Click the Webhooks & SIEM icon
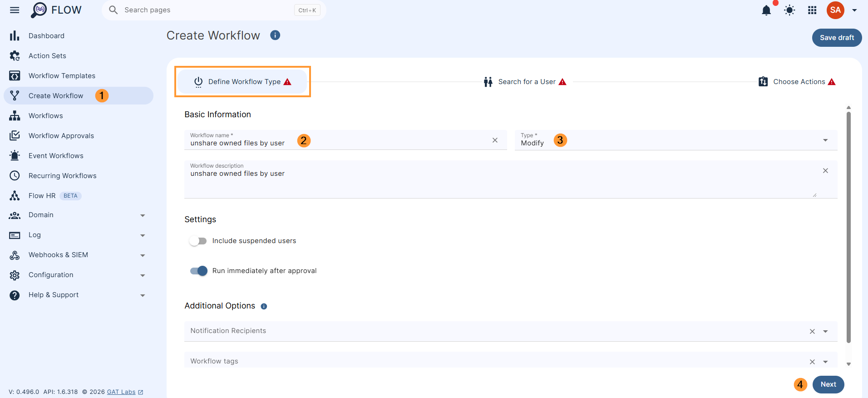Image resolution: width=868 pixels, height=398 pixels. [x=15, y=255]
